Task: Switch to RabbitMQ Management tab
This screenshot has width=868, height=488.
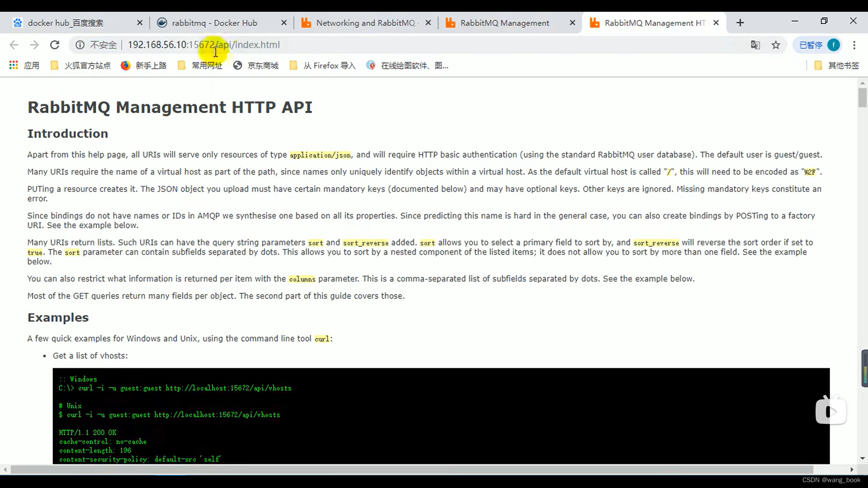Action: (x=511, y=23)
